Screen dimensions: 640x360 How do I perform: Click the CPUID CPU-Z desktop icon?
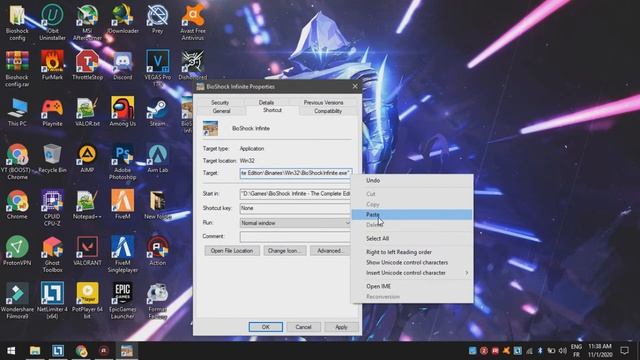click(52, 208)
